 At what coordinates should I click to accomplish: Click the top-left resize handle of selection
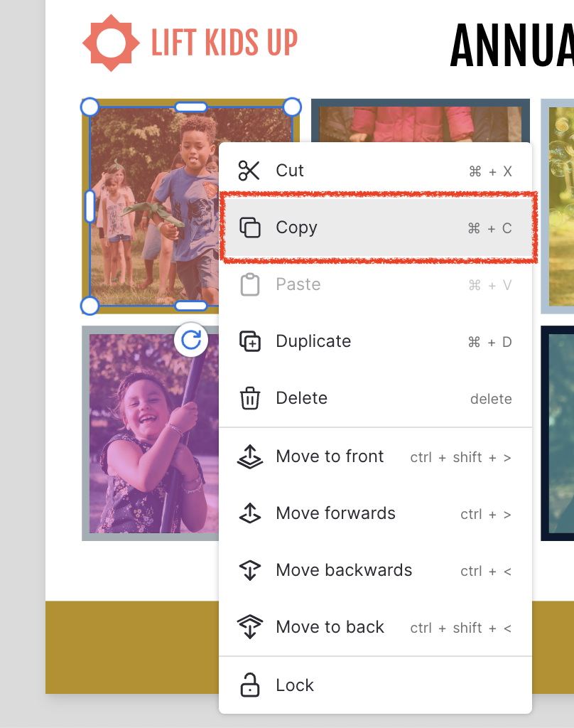90,107
